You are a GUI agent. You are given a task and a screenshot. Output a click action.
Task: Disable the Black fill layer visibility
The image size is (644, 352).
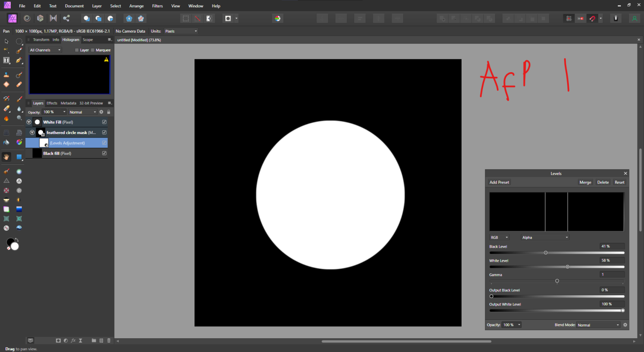point(104,153)
